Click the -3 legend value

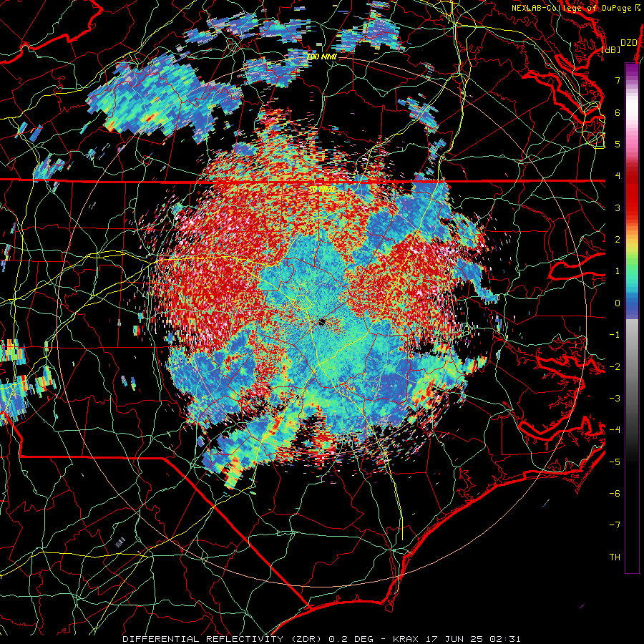[615, 398]
